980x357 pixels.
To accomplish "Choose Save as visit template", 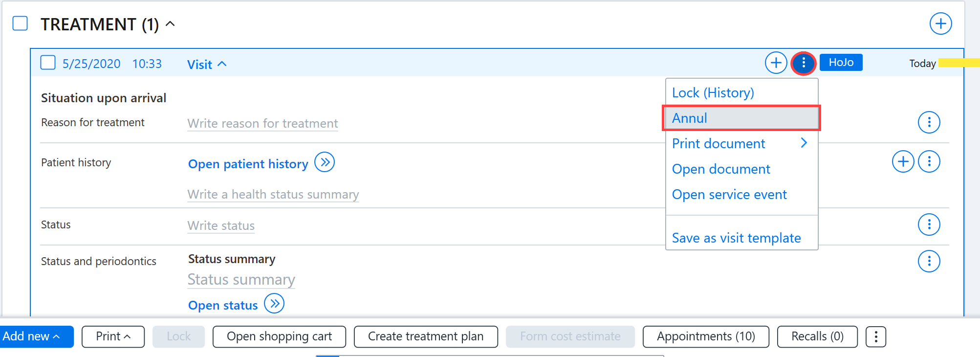I will (736, 238).
